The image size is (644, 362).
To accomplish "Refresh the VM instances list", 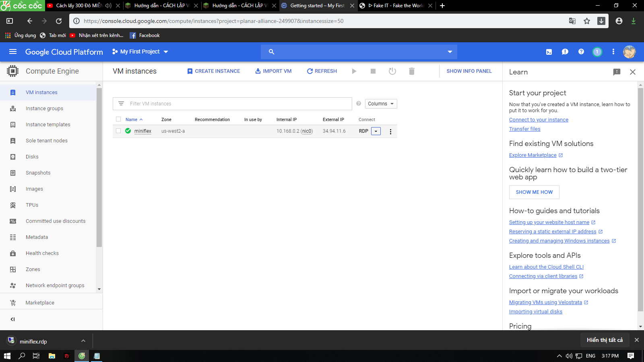I will 322,71.
